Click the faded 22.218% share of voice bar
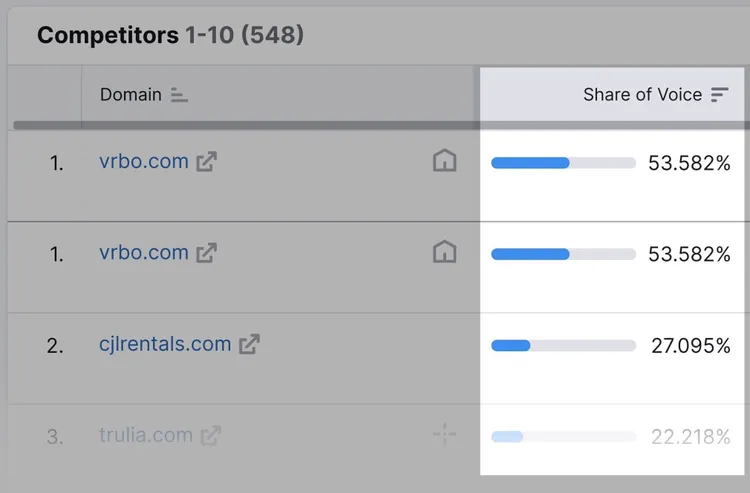This screenshot has height=493, width=750. (563, 436)
